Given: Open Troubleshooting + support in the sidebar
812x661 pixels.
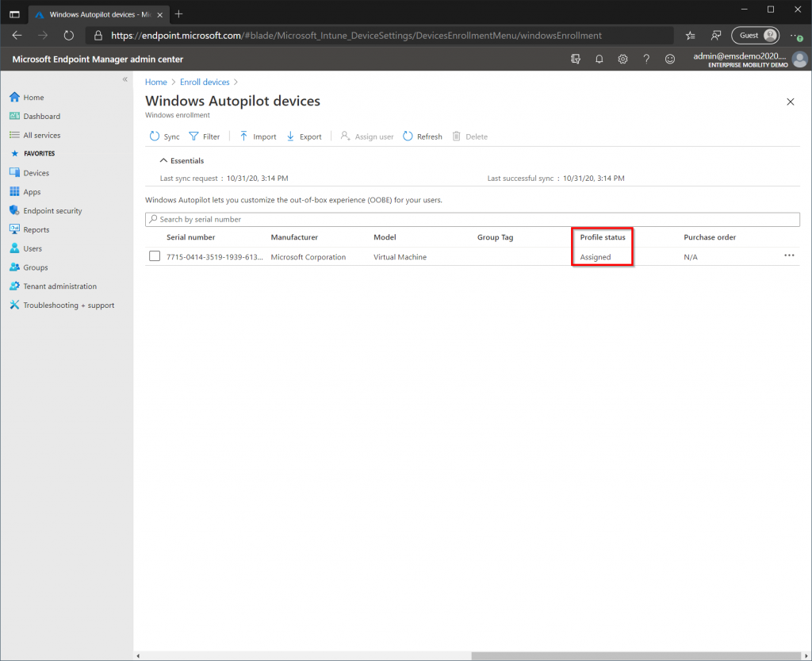Looking at the screenshot, I should click(x=62, y=306).
